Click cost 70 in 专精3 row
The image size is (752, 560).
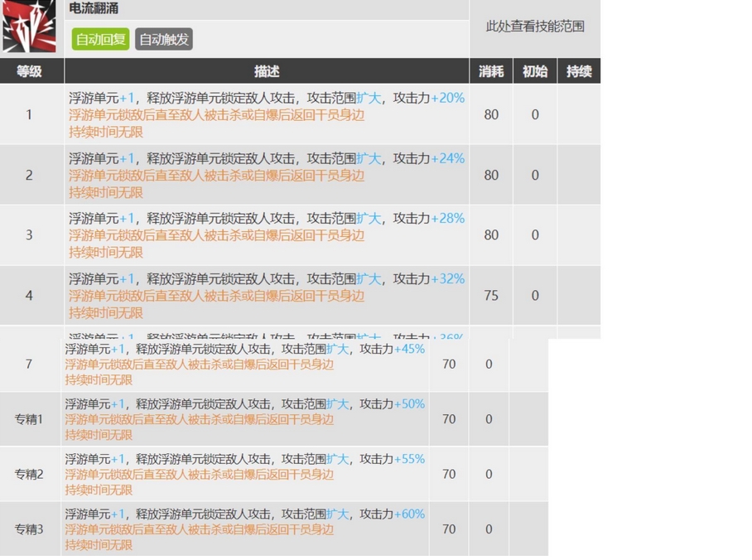[x=449, y=529]
